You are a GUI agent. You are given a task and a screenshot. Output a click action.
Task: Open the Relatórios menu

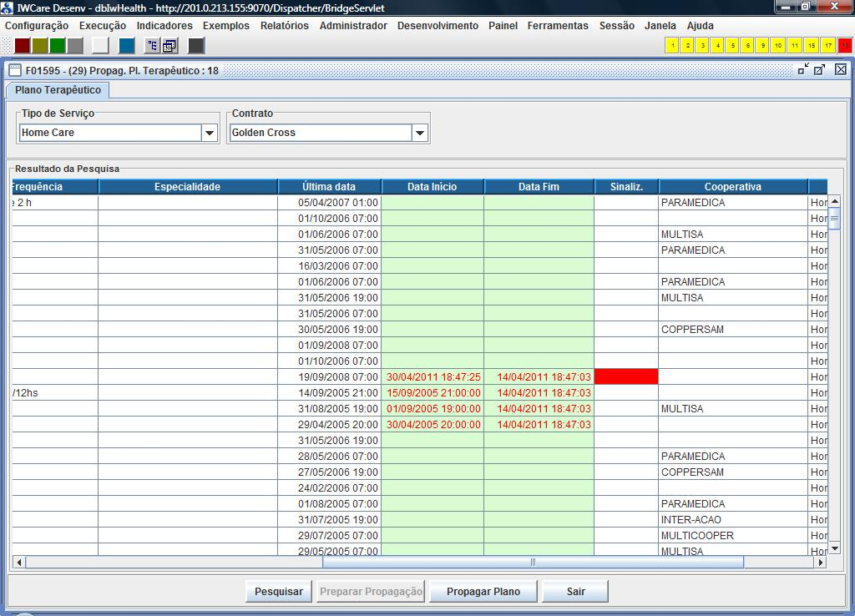[x=284, y=26]
